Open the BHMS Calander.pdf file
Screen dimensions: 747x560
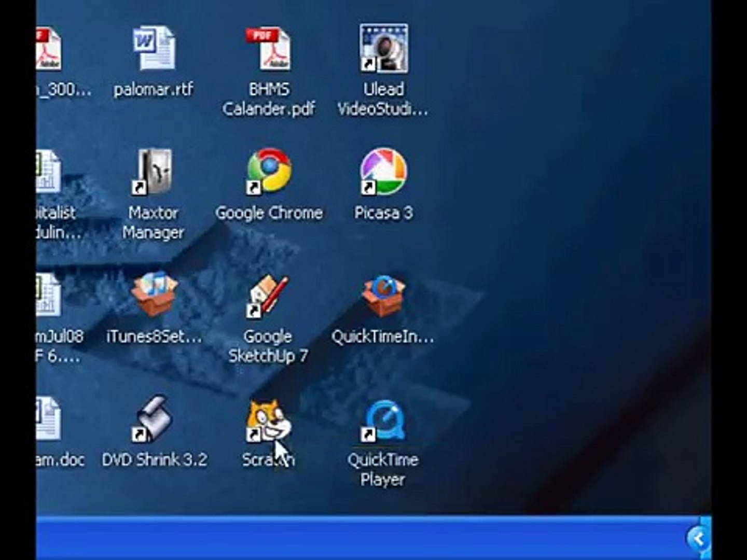point(269,49)
